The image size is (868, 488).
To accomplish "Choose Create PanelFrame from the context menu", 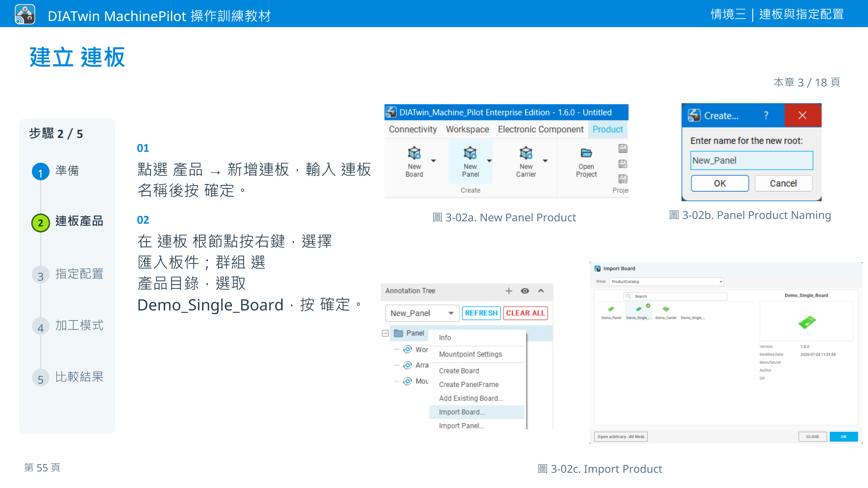I will tap(477, 385).
